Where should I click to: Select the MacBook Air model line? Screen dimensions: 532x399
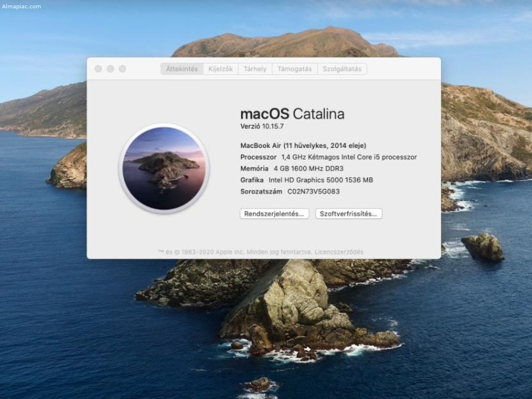click(303, 145)
